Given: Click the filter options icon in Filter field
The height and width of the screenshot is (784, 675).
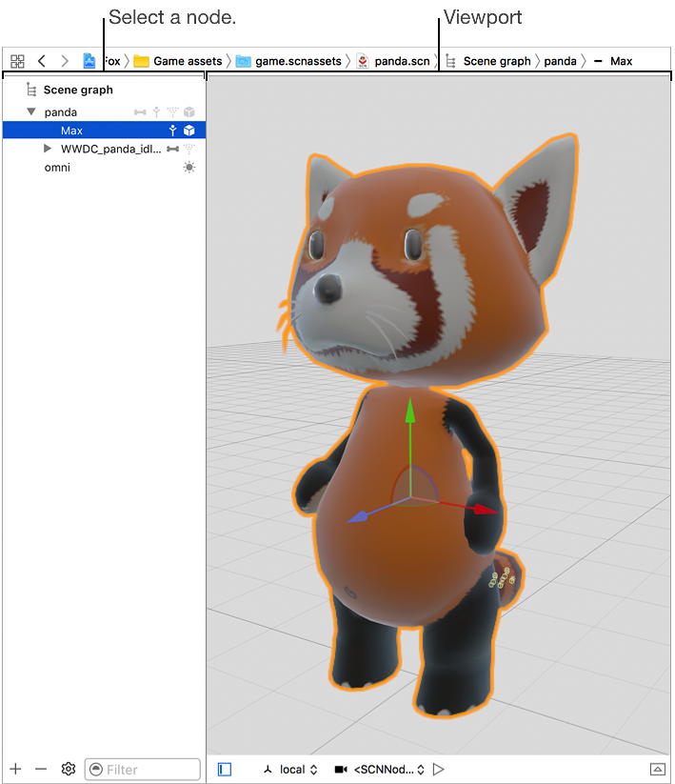Looking at the screenshot, I should (96, 769).
